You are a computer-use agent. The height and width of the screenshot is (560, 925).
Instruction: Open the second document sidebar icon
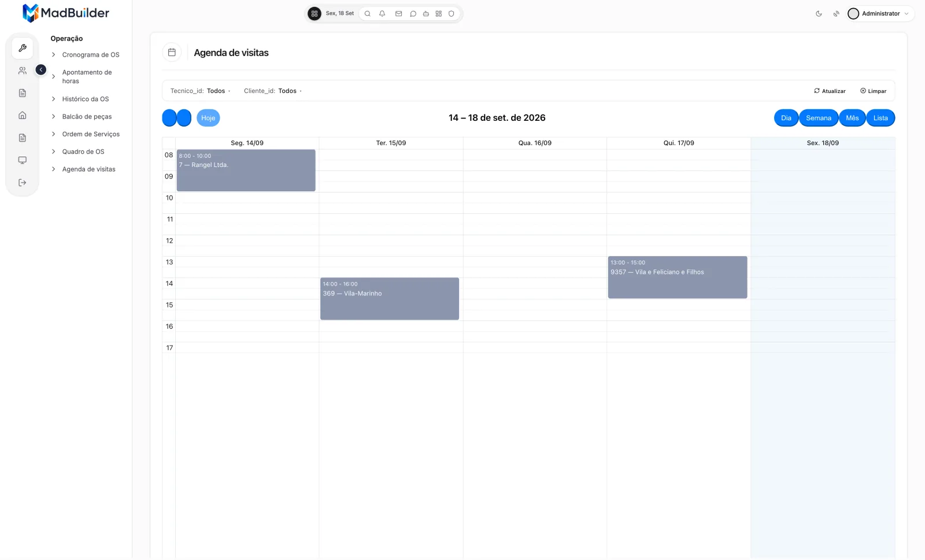[23, 138]
